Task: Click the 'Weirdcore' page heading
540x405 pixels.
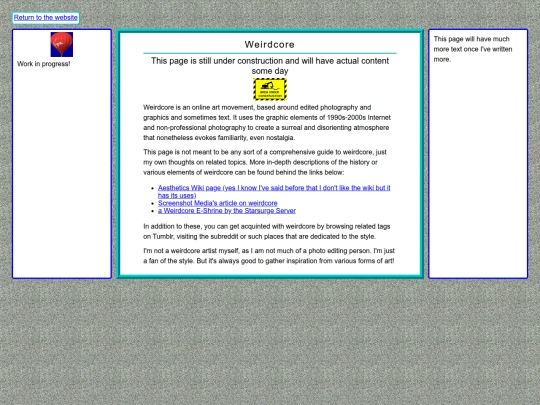Action: (270, 44)
